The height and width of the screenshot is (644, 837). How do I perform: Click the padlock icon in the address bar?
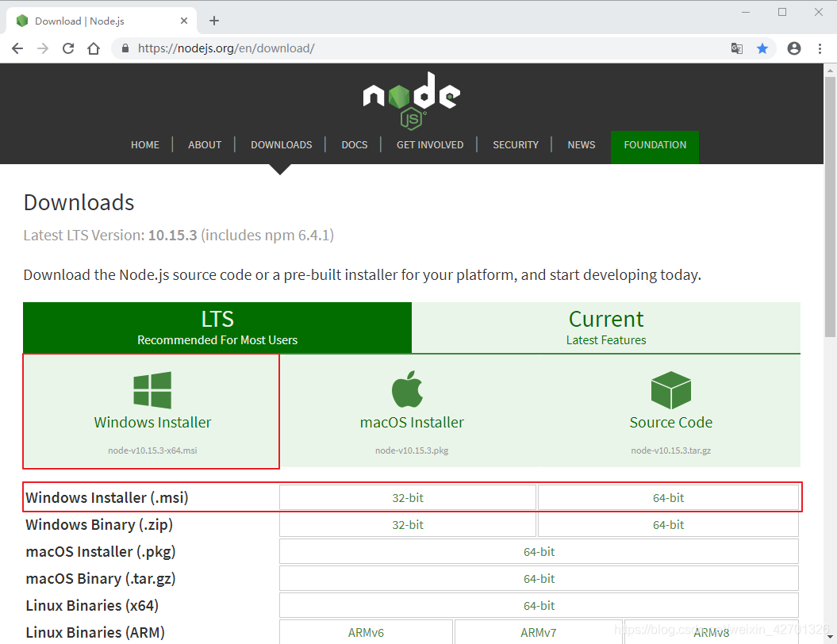[x=125, y=48]
